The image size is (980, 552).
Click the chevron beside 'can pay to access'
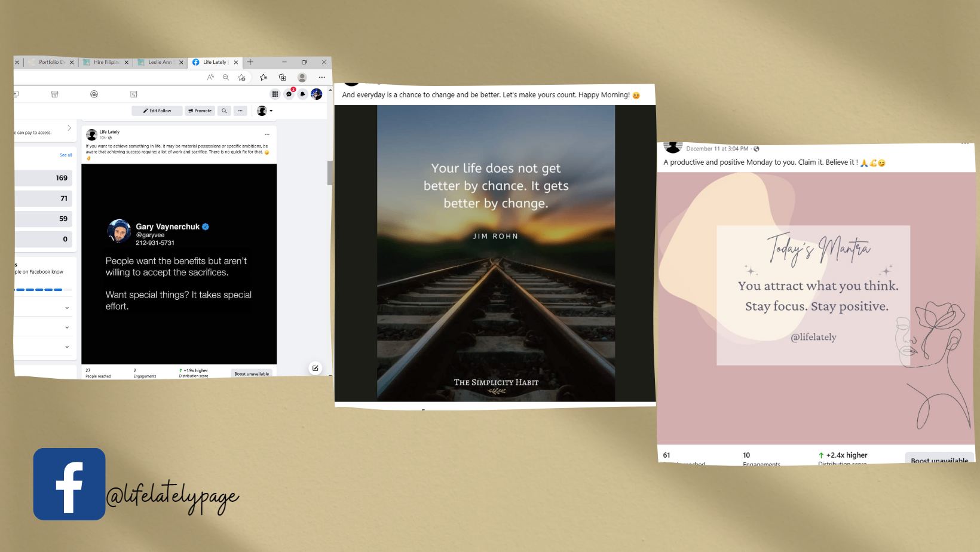pyautogui.click(x=69, y=128)
